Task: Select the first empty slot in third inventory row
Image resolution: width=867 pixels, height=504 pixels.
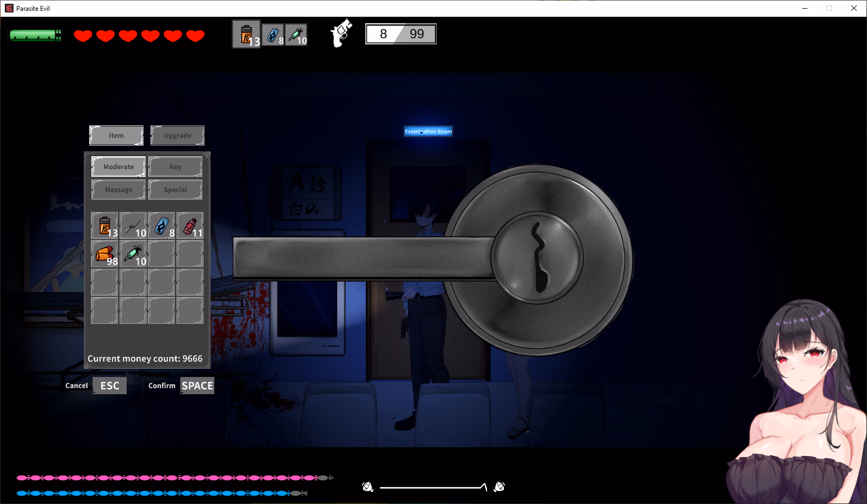Action: [105, 282]
